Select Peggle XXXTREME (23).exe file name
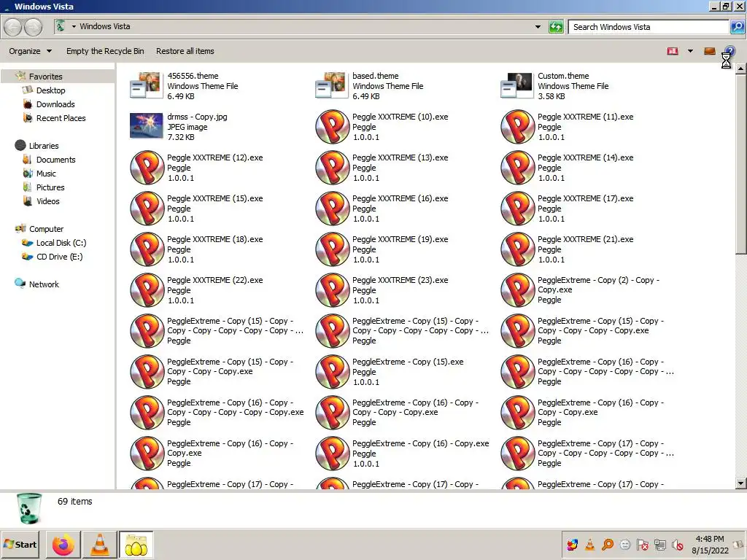Viewport: 747px width, 560px height. (400, 281)
